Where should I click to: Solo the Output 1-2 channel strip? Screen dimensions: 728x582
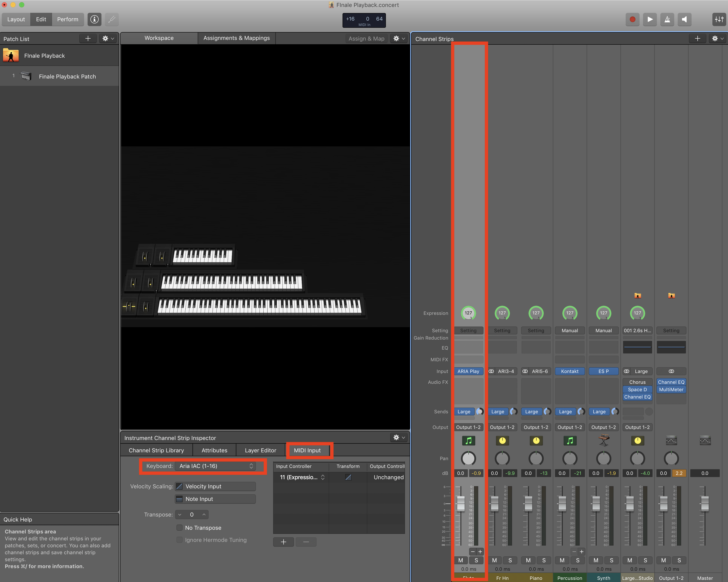tap(679, 560)
